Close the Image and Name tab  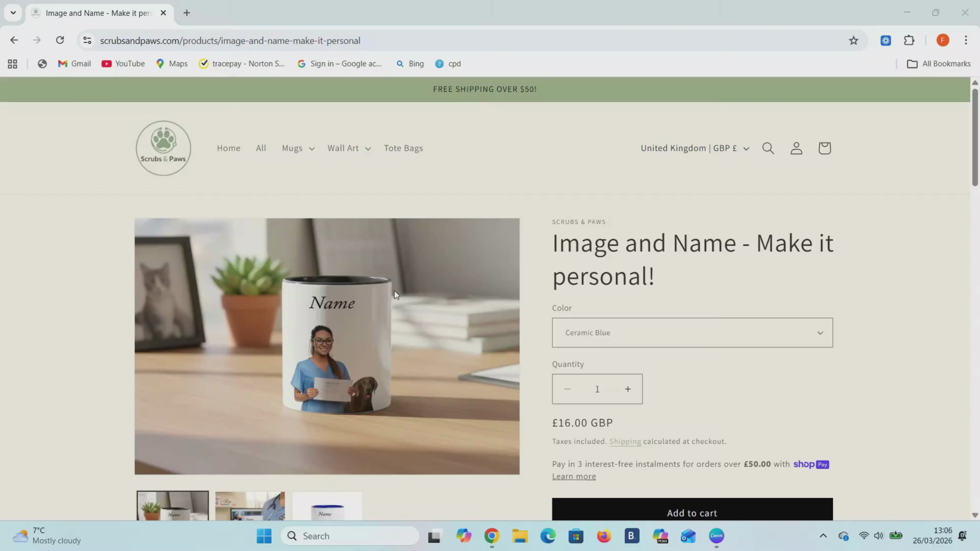163,13
